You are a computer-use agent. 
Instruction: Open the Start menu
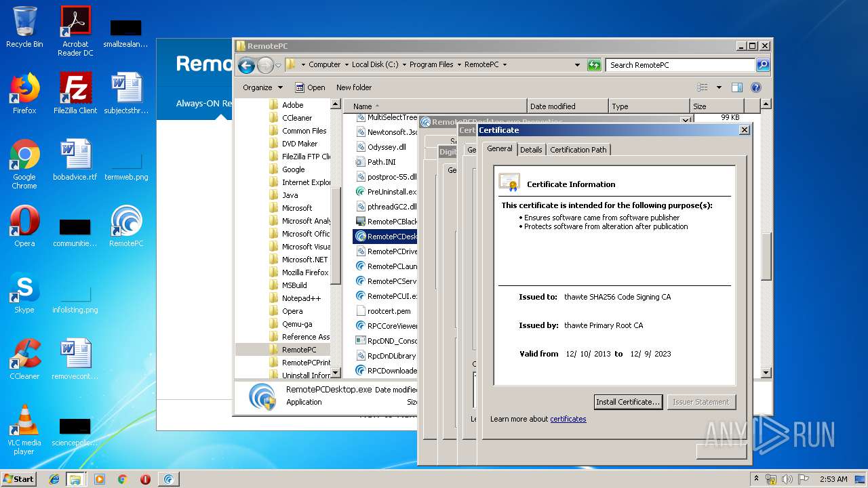19,479
